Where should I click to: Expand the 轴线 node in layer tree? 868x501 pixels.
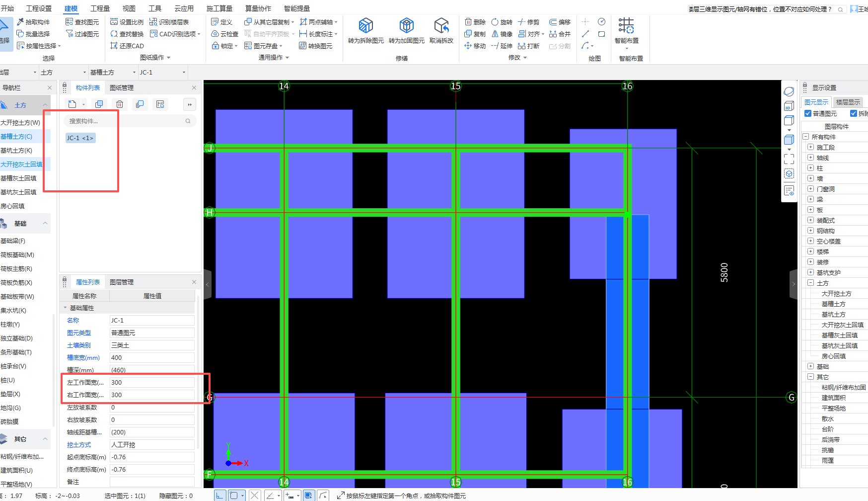click(x=810, y=158)
